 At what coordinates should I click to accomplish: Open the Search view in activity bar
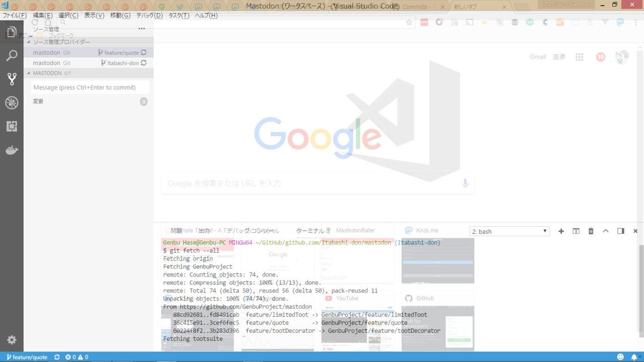pyautogui.click(x=12, y=55)
